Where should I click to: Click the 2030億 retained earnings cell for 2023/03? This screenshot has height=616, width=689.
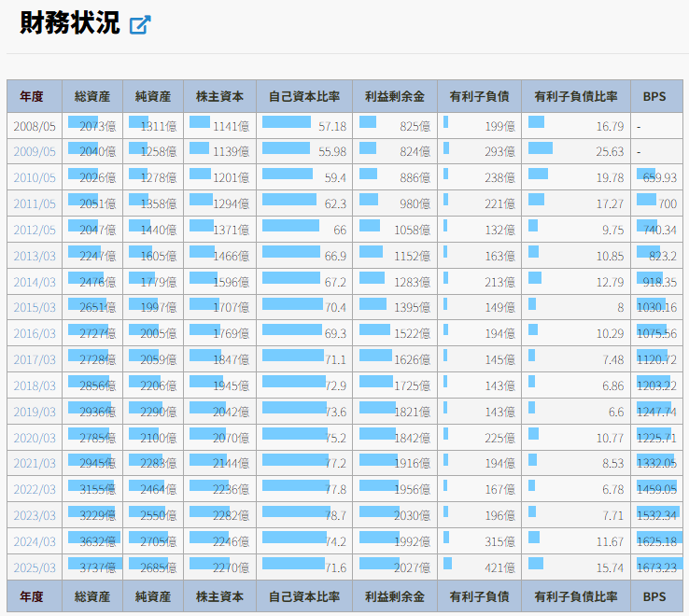[395, 515]
